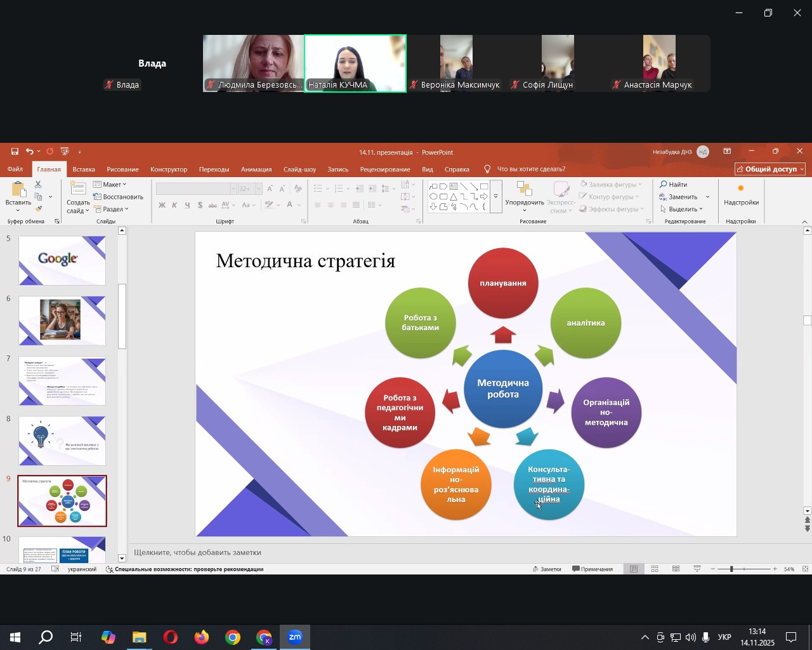Open the Макет layout dropdown
This screenshot has height=650, width=812.
[x=110, y=185]
